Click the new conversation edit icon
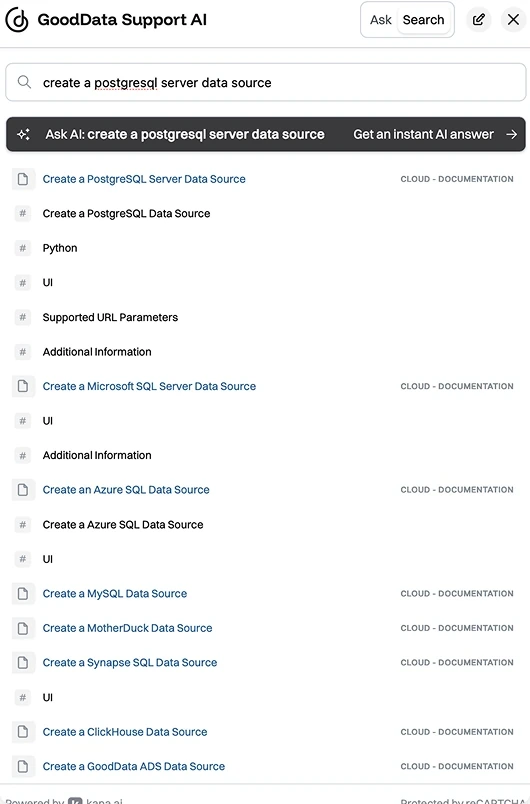 click(479, 20)
